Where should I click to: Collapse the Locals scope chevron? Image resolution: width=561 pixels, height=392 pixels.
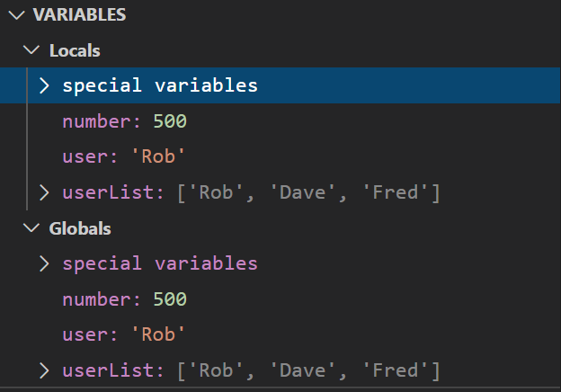coord(33,50)
